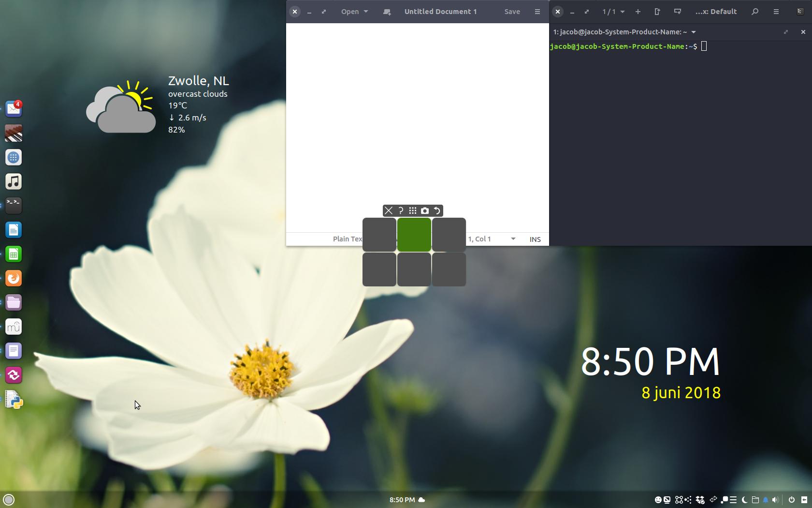Click the dotted grid icon in the popup
The height and width of the screenshot is (508, 812).
coord(413,210)
